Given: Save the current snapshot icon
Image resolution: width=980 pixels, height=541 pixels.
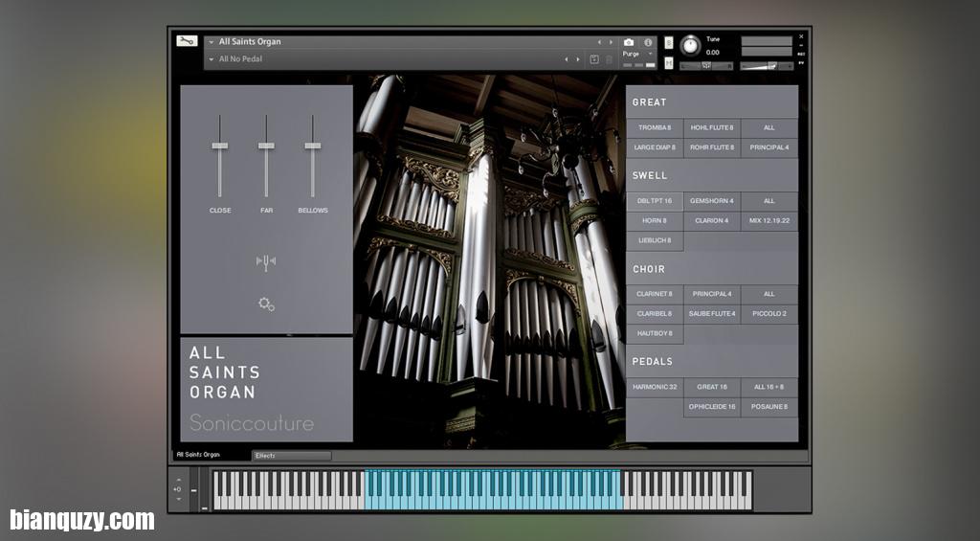Looking at the screenshot, I should point(594,59).
